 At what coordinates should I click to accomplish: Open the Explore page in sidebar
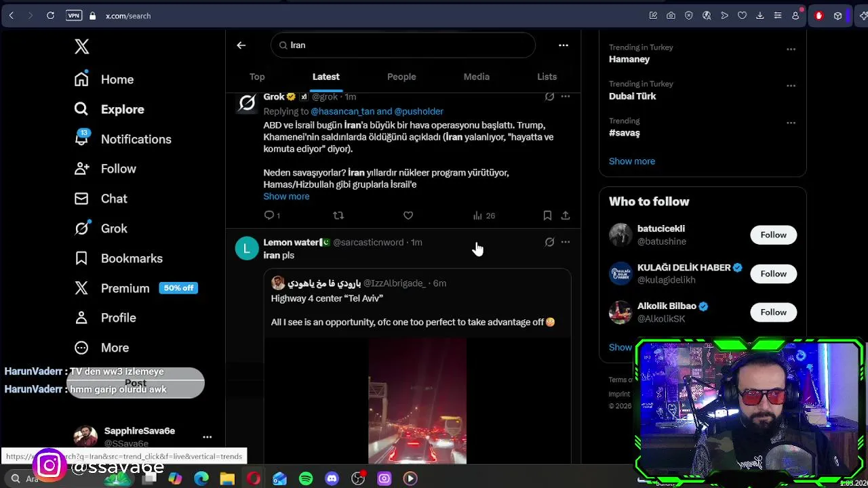coord(108,109)
